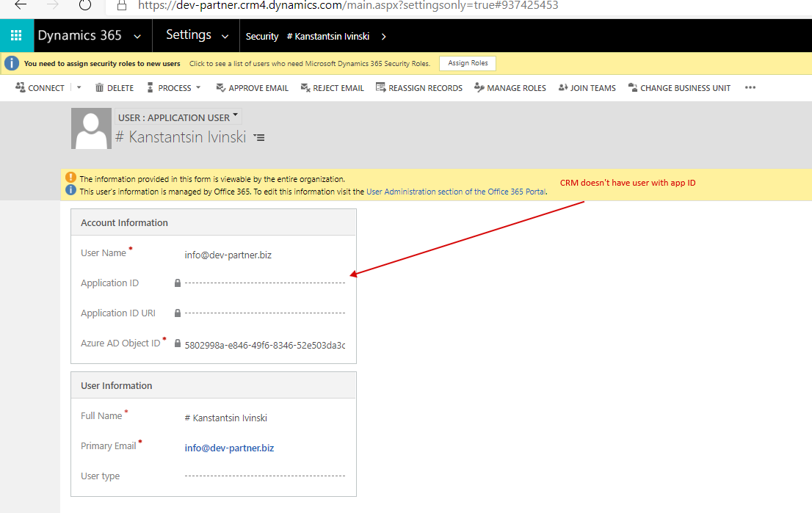
Task: Click the Connect toolbar icon
Action: tap(21, 87)
